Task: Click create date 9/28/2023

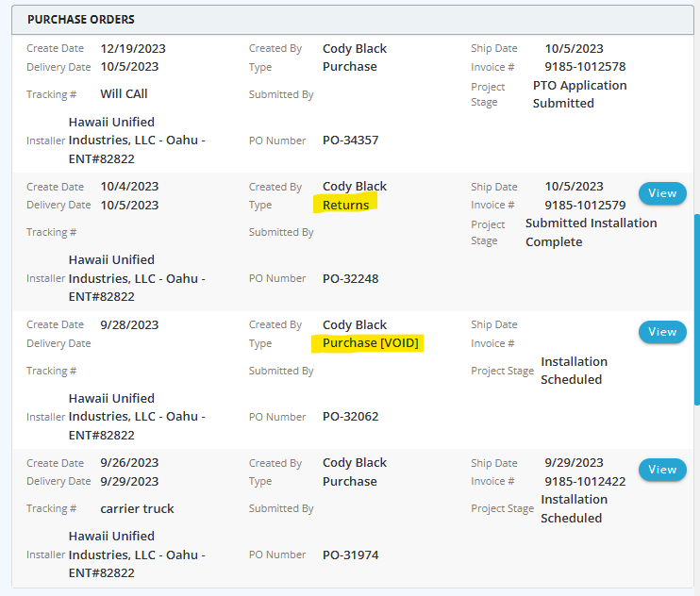Action: 129,324
